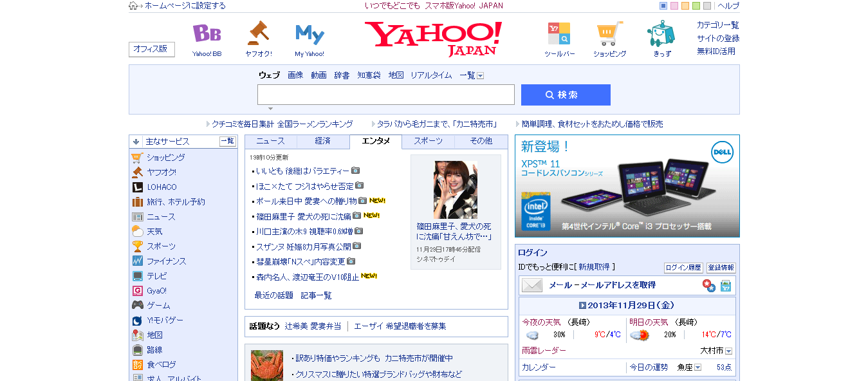Switch to the 経済 tab
Screen dimensions: 868x381
[x=323, y=141]
